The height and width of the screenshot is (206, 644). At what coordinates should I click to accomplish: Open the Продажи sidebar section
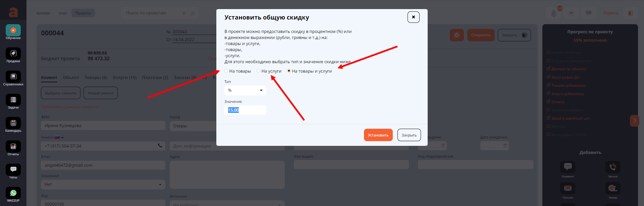[x=13, y=54]
